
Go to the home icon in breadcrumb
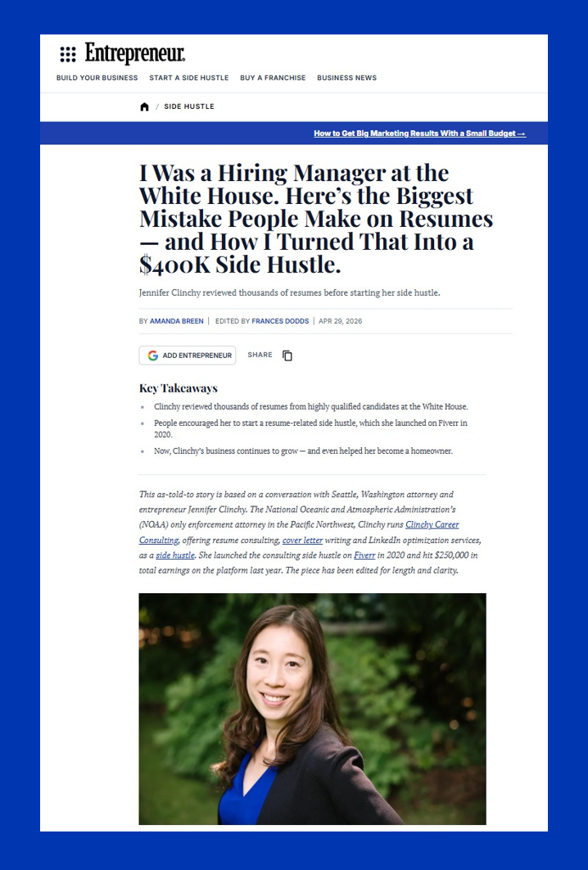pyautogui.click(x=144, y=106)
